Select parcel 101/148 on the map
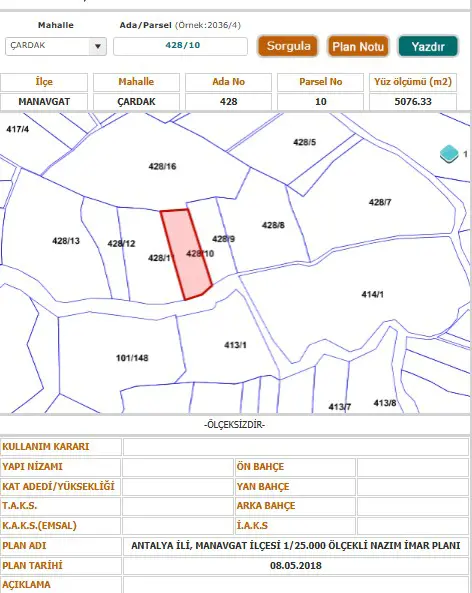The height and width of the screenshot is (593, 472). point(132,358)
